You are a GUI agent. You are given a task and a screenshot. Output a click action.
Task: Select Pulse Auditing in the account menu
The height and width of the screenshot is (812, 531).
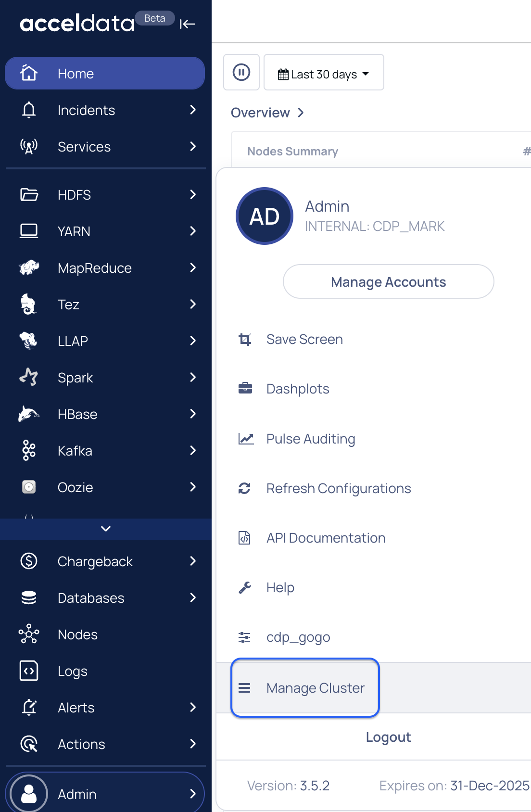pyautogui.click(x=311, y=439)
